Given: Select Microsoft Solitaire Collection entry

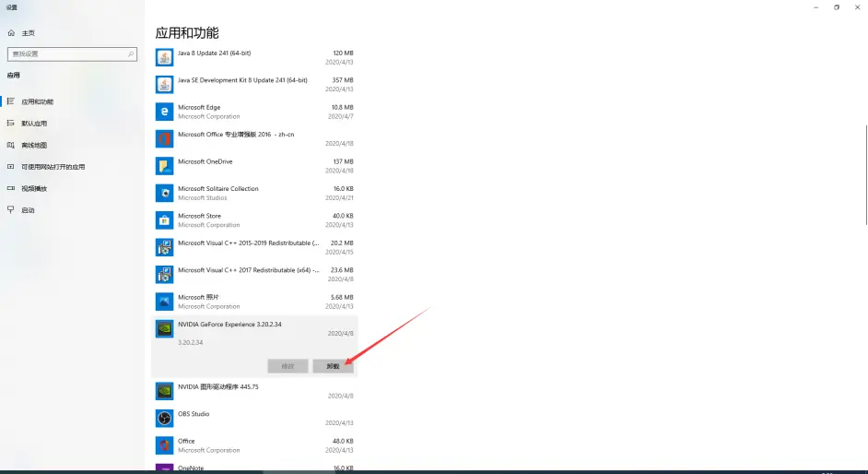Looking at the screenshot, I should point(254,194).
